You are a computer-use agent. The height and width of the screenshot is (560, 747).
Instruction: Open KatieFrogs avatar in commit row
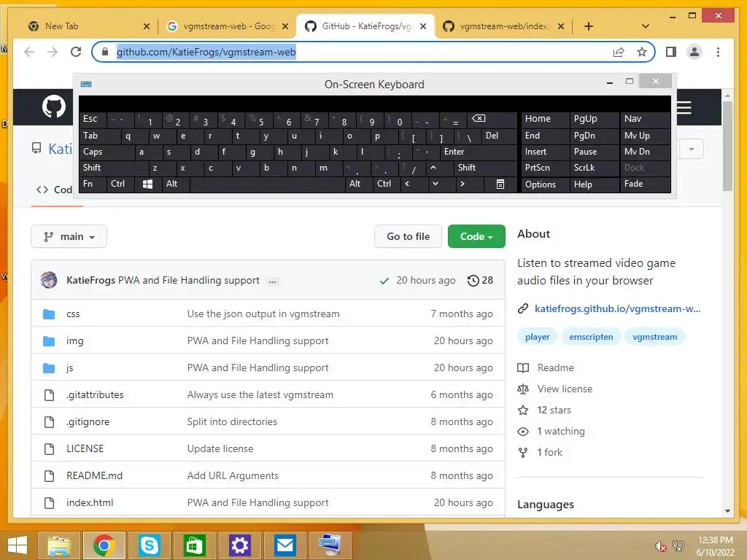49,281
